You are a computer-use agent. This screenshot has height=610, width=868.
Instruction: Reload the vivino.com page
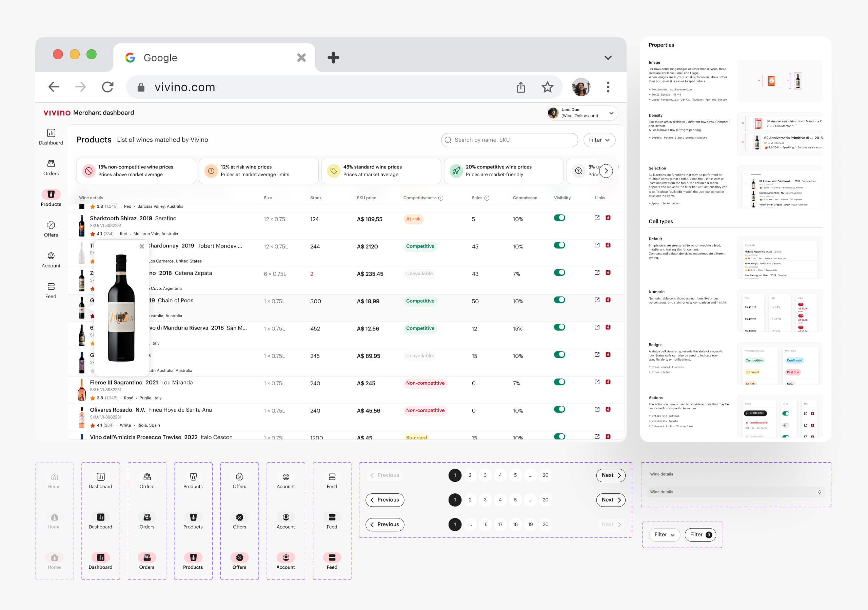(x=108, y=87)
